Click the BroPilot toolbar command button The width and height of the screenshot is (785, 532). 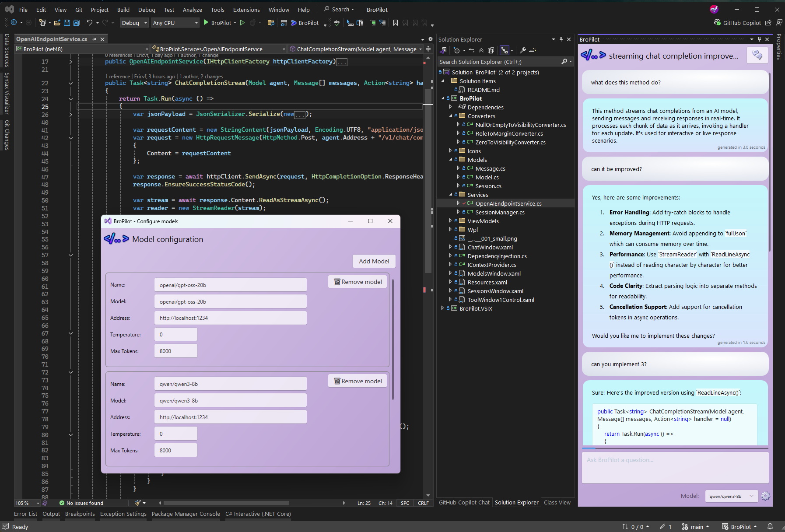click(305, 23)
